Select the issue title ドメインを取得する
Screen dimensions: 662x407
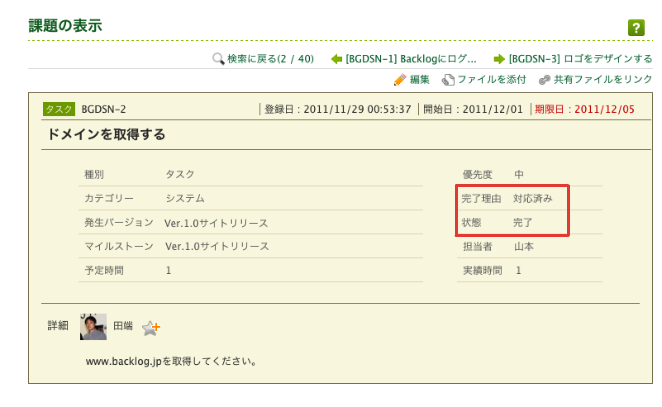[x=106, y=134]
